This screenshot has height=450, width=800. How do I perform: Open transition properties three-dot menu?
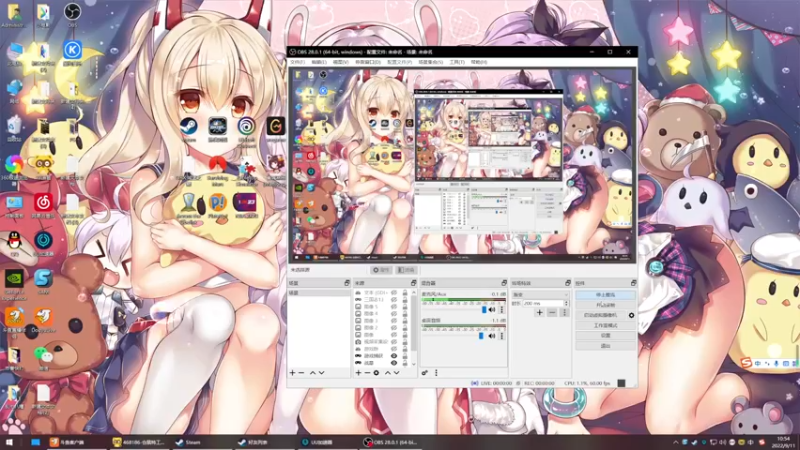(564, 312)
